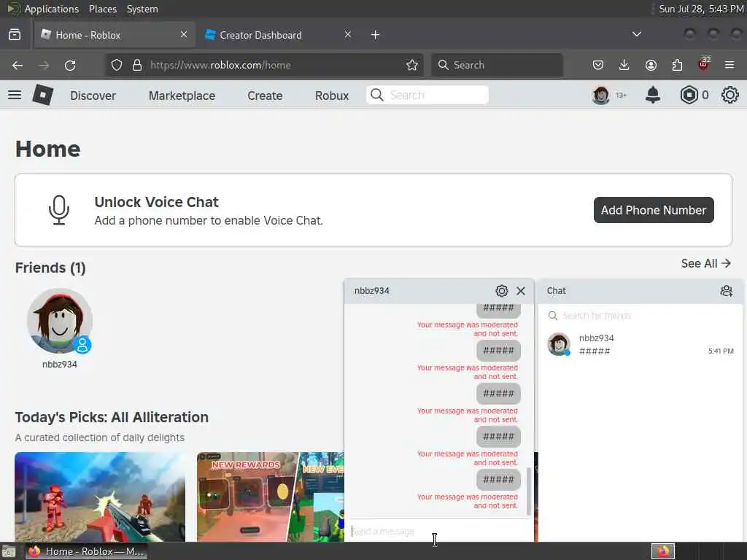Open the Discover page
747x560 pixels.
point(93,96)
